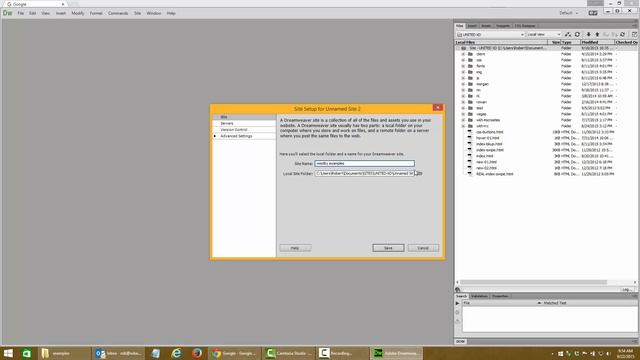Open the Help menu
640x360 pixels.
171,13
